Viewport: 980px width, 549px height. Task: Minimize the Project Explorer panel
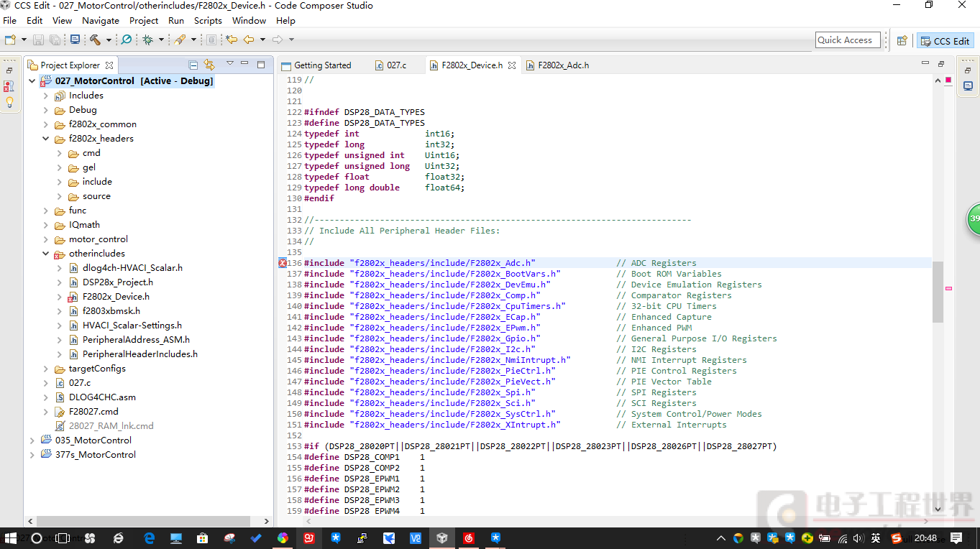click(244, 63)
